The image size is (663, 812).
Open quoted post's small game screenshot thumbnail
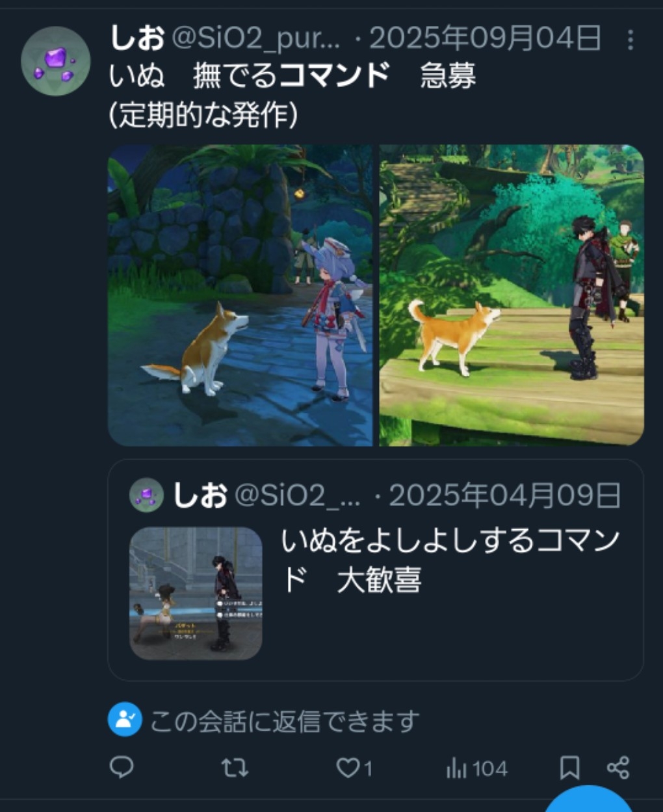click(196, 594)
